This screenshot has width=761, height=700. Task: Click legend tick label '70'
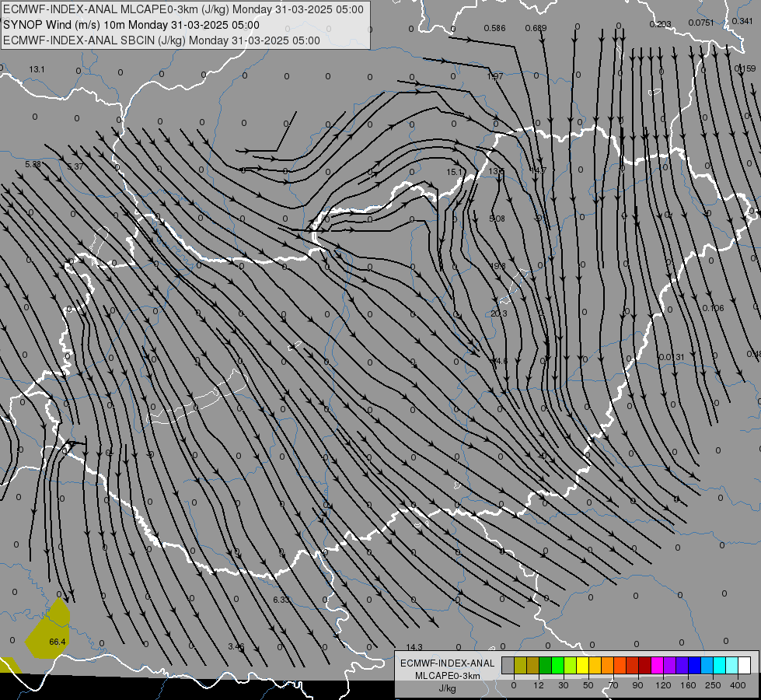(x=613, y=685)
